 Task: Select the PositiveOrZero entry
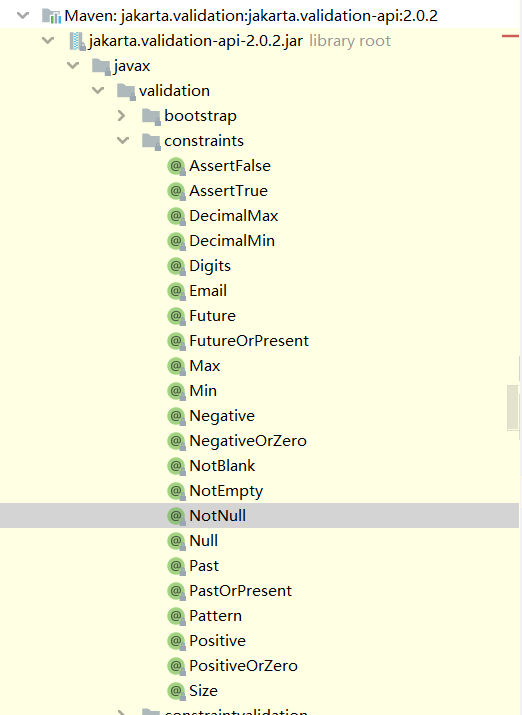[243, 666]
